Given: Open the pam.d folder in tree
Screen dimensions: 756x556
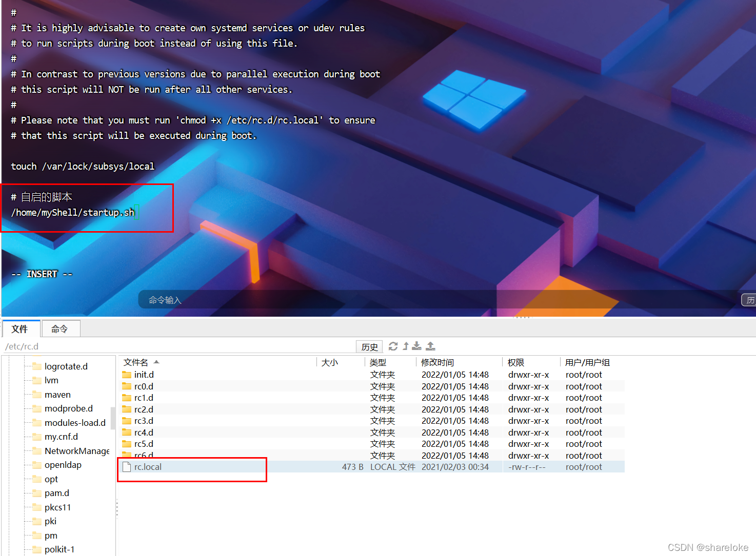Looking at the screenshot, I should pos(56,493).
